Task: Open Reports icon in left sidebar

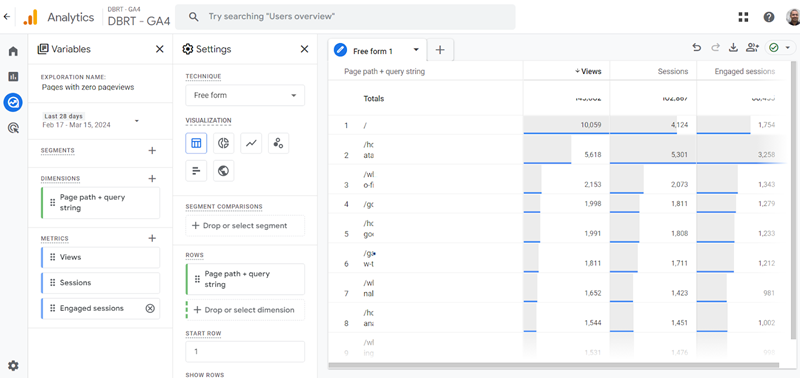Action: (x=13, y=77)
